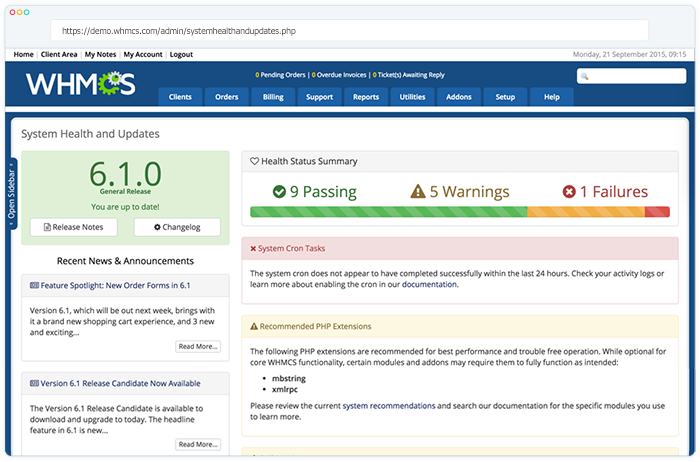Viewport: 700px width, 462px height.
Task: Open the Reports tab
Action: (366, 97)
